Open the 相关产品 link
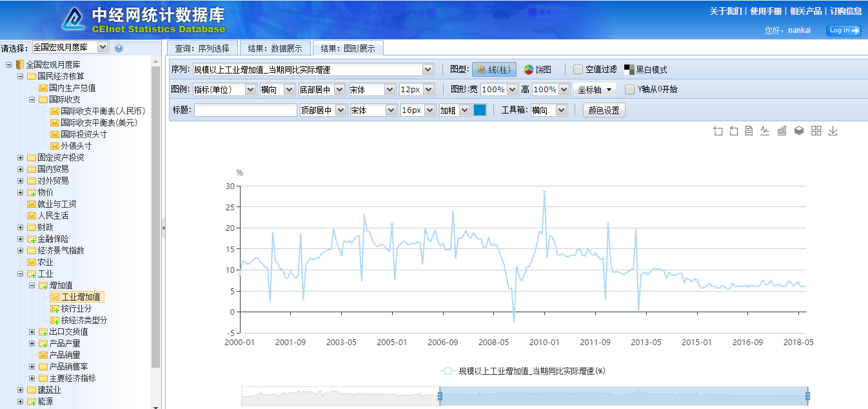868x409 pixels. pos(806,11)
